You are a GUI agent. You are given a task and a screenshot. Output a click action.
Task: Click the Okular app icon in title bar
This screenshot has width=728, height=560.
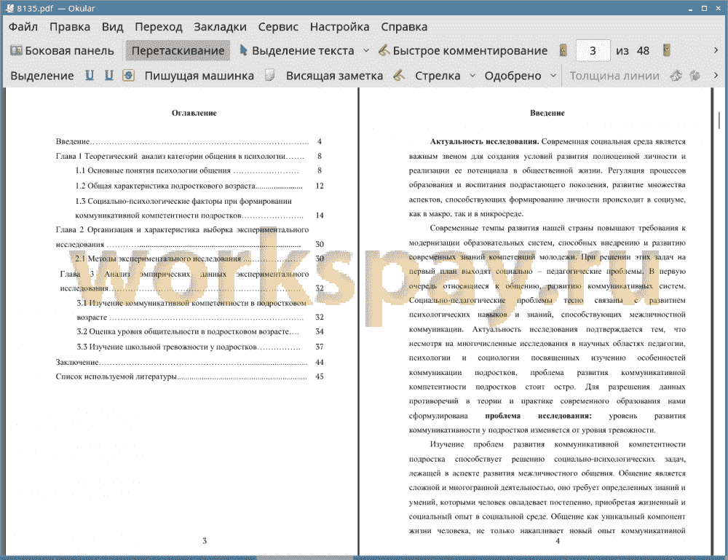click(9, 8)
